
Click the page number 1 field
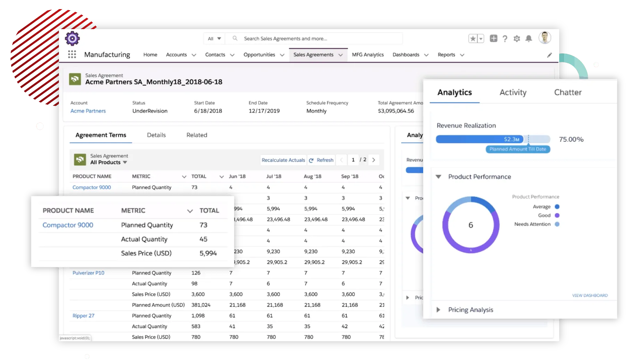pos(353,160)
